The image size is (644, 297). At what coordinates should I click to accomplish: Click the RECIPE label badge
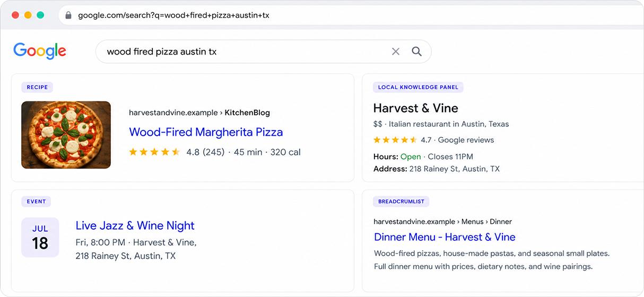37,87
